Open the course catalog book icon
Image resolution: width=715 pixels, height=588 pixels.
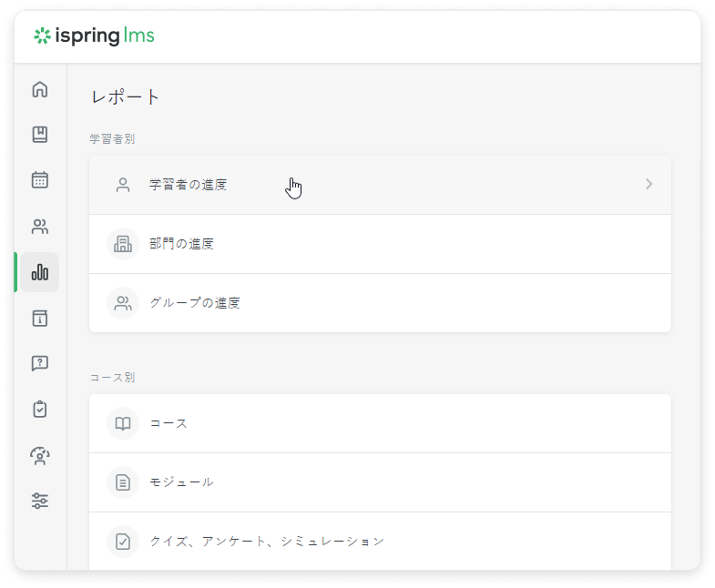40,135
